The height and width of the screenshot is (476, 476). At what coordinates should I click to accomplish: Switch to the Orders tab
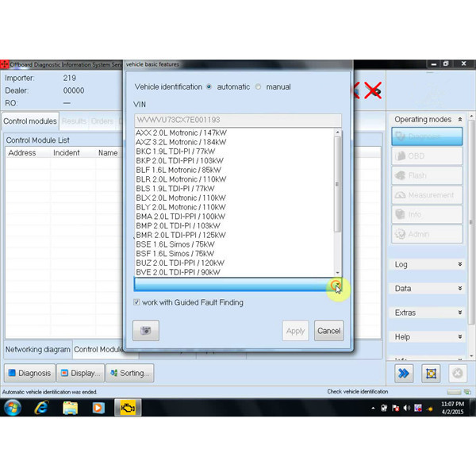coord(102,121)
